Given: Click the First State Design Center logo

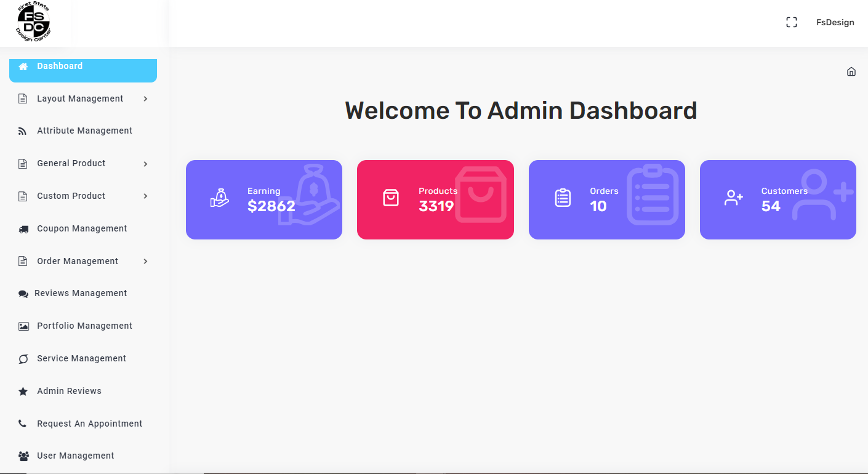Looking at the screenshot, I should 34,23.
